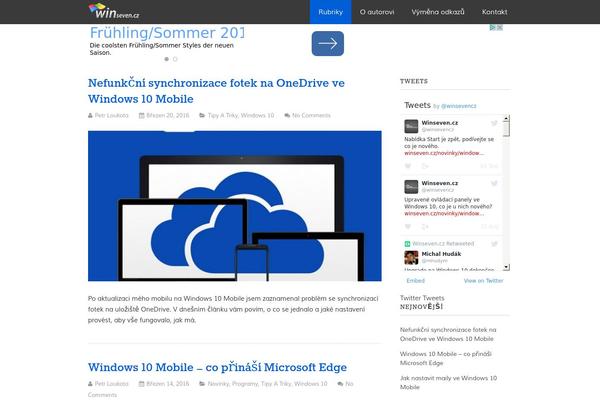Go to the O autorovi page
Screen dimensions: 600x400
[x=377, y=12]
